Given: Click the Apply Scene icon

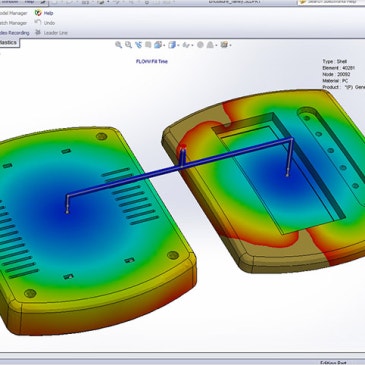Looking at the screenshot, I should pyautogui.click(x=210, y=45).
